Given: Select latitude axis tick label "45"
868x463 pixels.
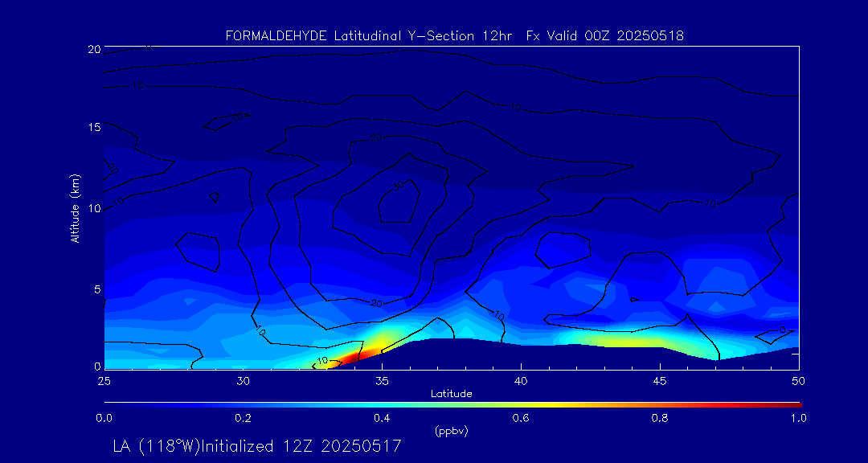Looking at the screenshot, I should [x=660, y=381].
